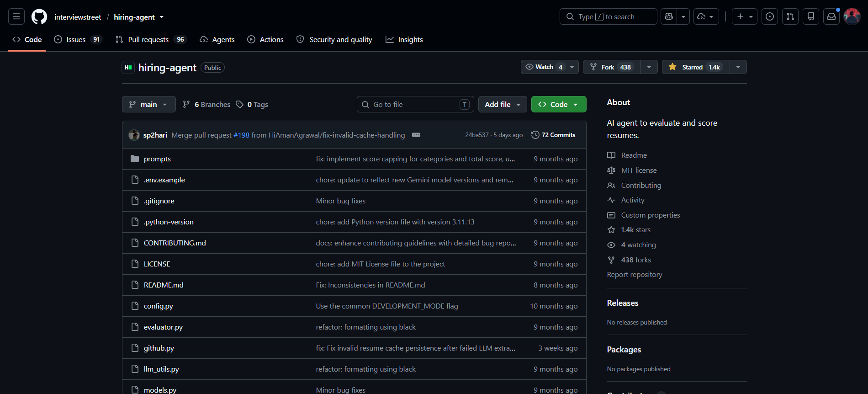The image size is (868, 394).
Task: Open Copilot chat icon in header
Action: point(669,17)
